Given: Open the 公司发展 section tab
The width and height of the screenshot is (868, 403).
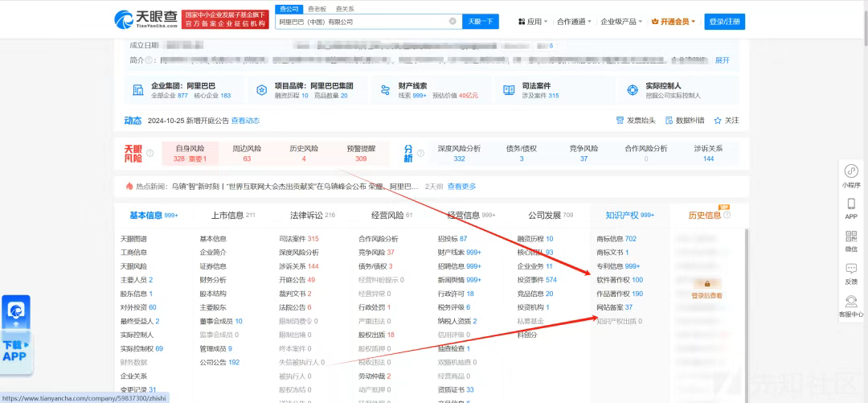Looking at the screenshot, I should point(551,215).
